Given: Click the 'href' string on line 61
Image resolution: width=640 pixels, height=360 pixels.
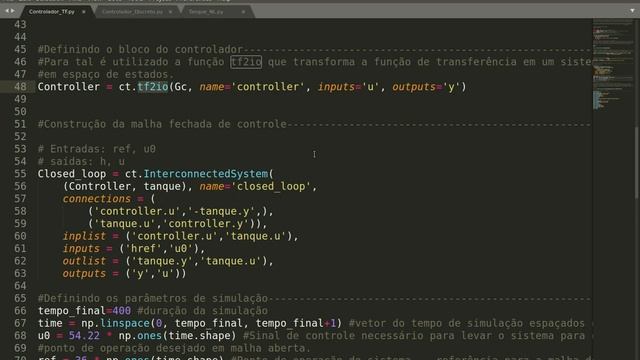Looking at the screenshot, I should click(143, 249).
